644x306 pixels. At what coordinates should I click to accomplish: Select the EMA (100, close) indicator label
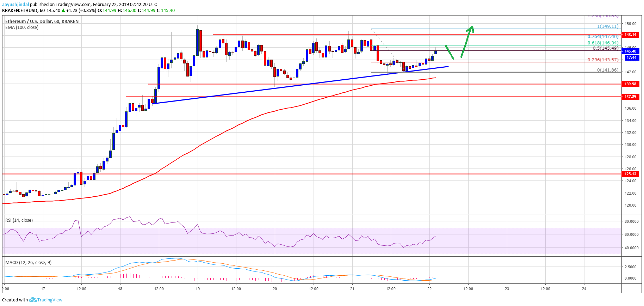(x=22, y=27)
